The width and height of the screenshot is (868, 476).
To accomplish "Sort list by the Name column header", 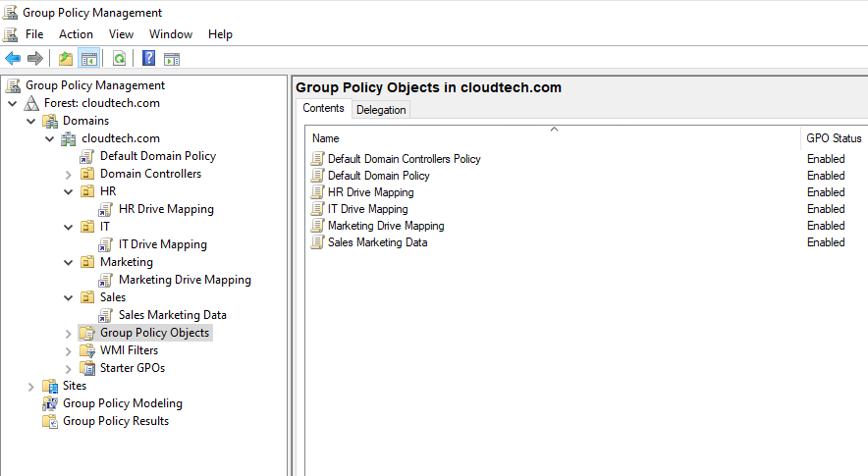I will coord(326,138).
